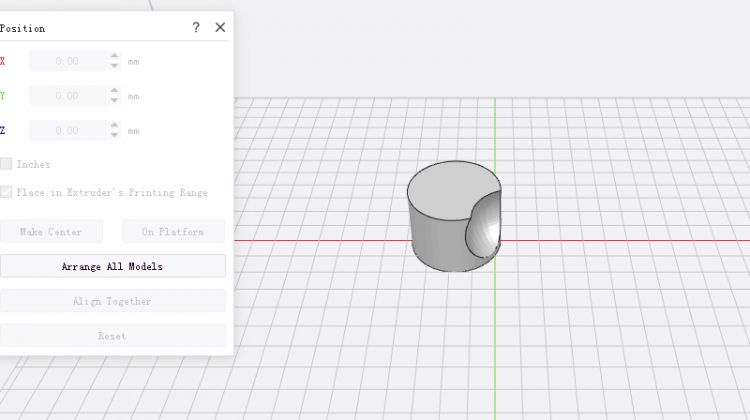
Task: Close the Position panel
Action: (220, 27)
